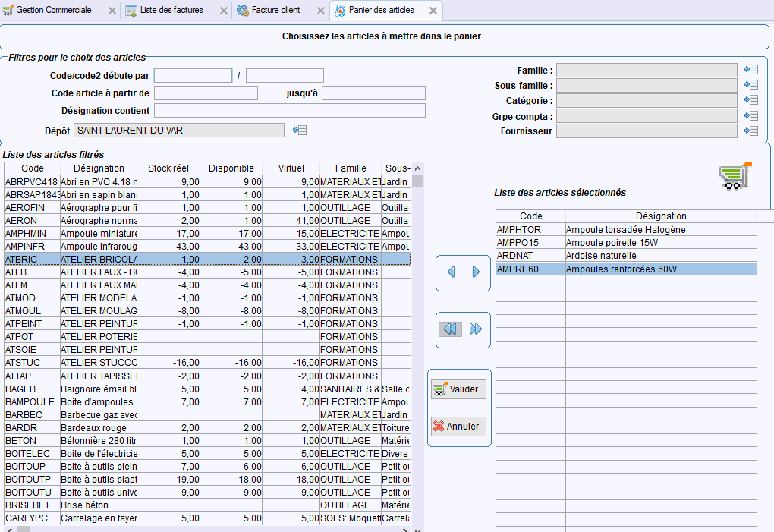Open the Famille lookup list icon
Image resolution: width=774 pixels, height=532 pixels.
click(x=751, y=70)
